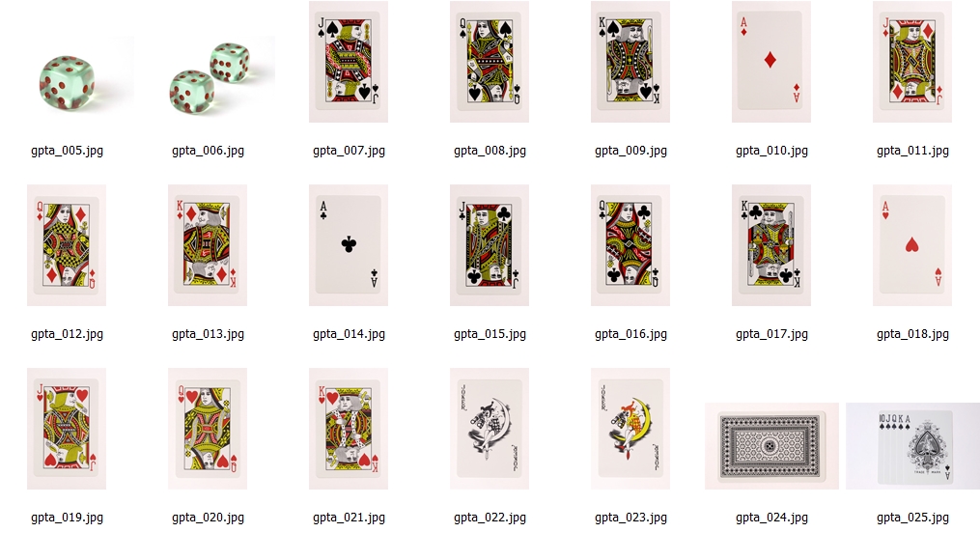Viewport: 980px width, 533px height.
Task: Select the file name gpta_025.jpg
Action: click(x=912, y=518)
